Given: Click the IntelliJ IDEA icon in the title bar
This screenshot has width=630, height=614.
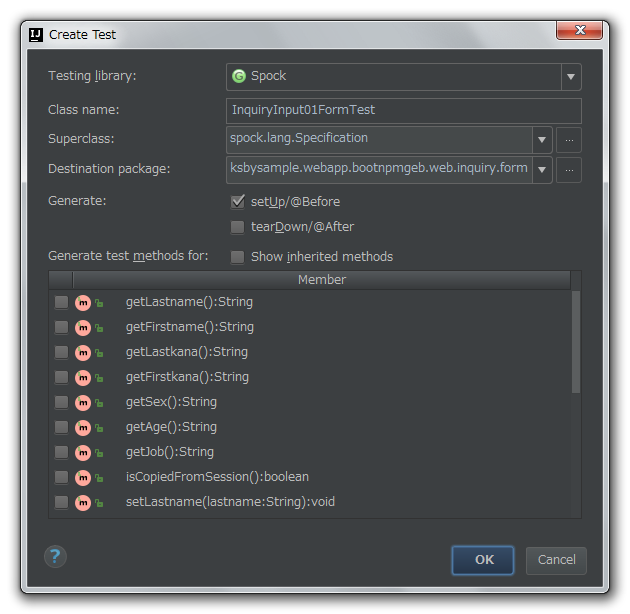Looking at the screenshot, I should pyautogui.click(x=36, y=35).
